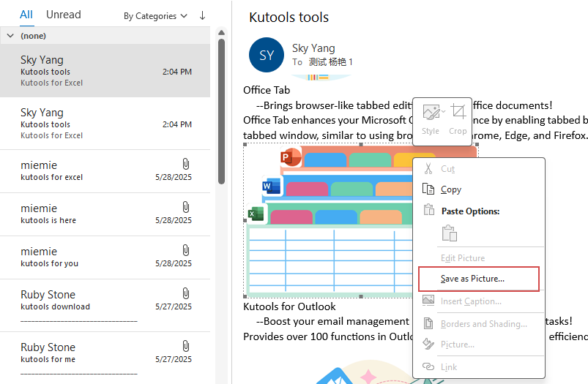Open miemie's "kutools for excel" email

click(x=105, y=171)
